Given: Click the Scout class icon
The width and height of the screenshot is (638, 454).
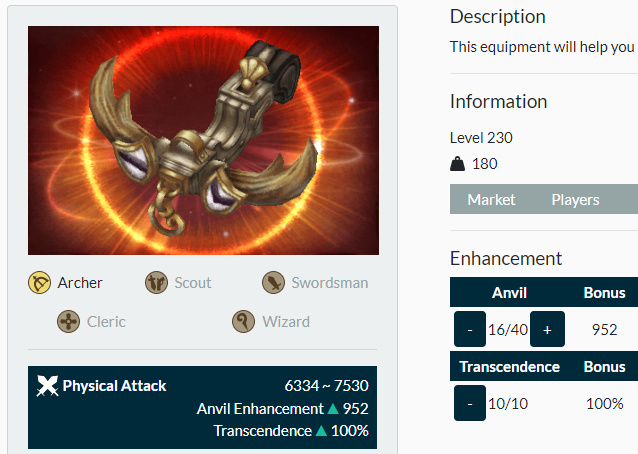Looking at the screenshot, I should (156, 283).
